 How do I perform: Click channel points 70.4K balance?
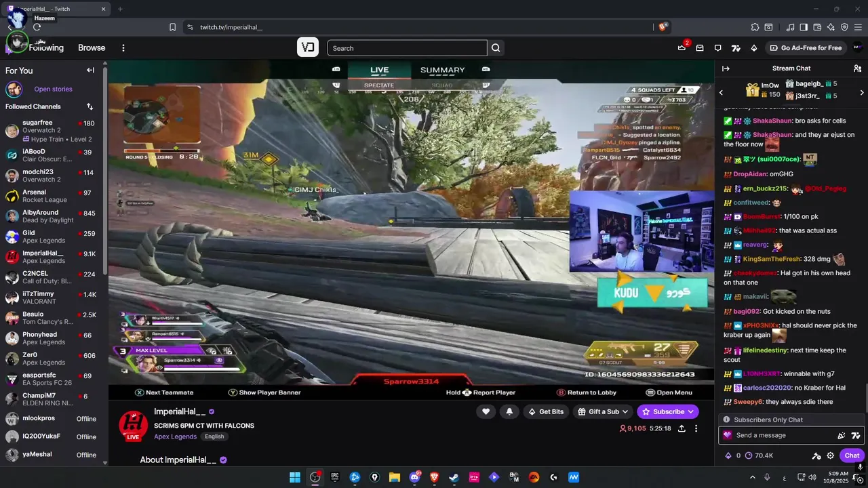click(759, 455)
